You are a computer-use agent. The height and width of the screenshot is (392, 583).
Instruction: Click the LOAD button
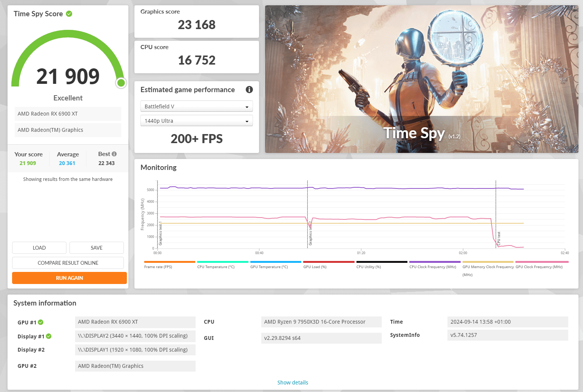pyautogui.click(x=39, y=248)
